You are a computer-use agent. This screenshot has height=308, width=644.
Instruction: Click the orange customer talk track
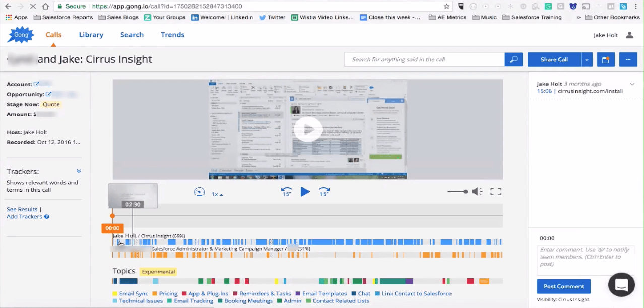coord(307,255)
